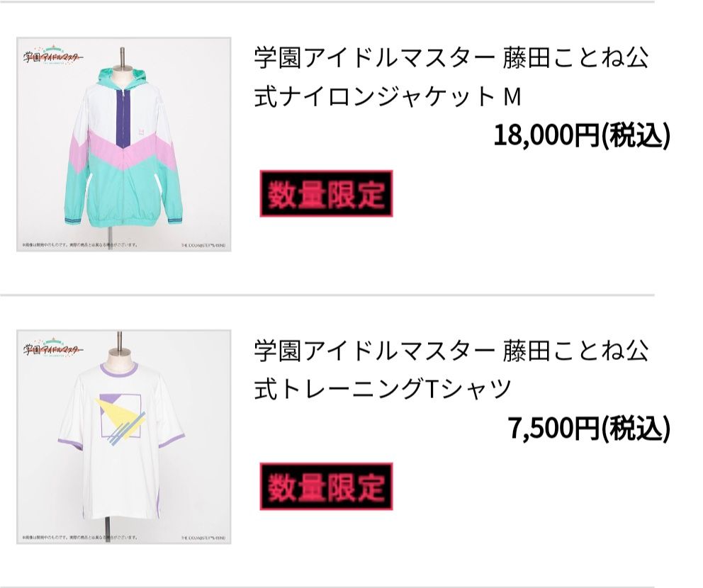Click the jacket's purple zipper panel
703x588 pixels.
pyautogui.click(x=123, y=116)
